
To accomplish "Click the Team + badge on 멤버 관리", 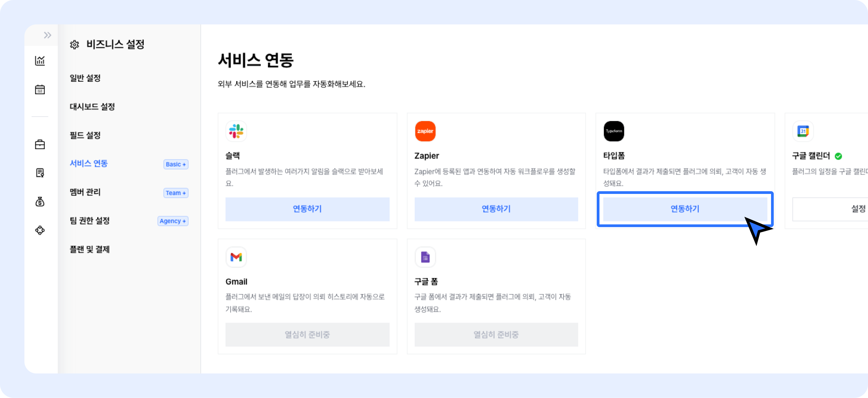I will (176, 193).
